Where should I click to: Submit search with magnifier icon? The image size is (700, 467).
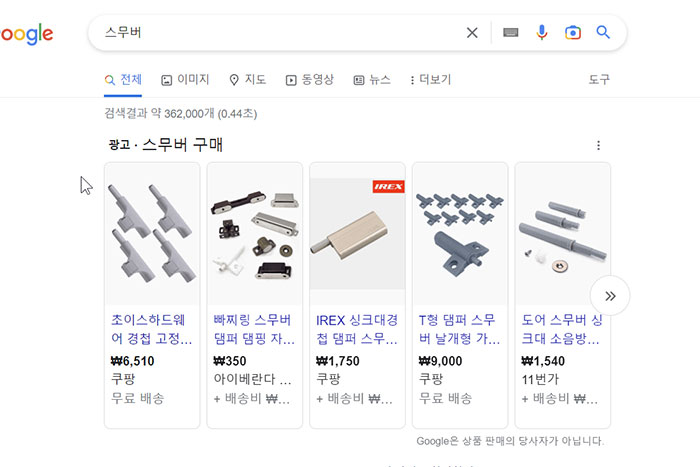(603, 32)
